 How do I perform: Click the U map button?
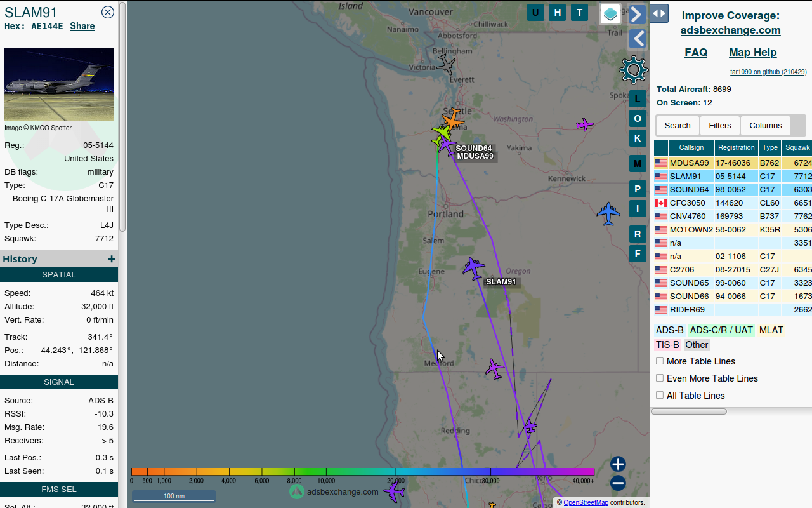point(535,12)
